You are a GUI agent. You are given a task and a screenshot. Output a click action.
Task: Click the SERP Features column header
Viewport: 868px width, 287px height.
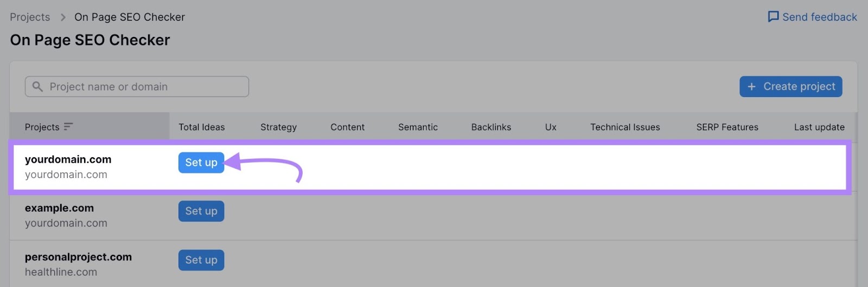tap(727, 127)
